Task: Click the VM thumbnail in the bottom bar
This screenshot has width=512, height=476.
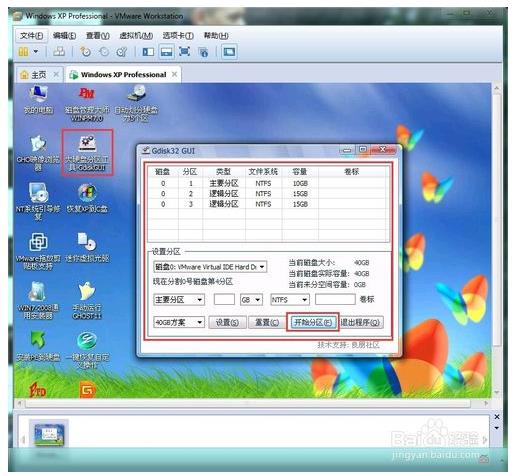Action: 49,435
